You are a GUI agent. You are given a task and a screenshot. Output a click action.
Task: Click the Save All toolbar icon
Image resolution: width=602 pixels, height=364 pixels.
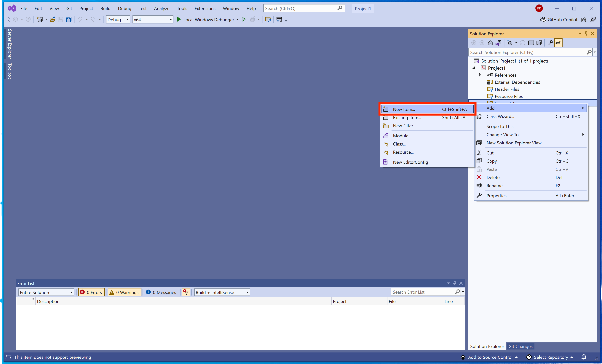point(69,20)
